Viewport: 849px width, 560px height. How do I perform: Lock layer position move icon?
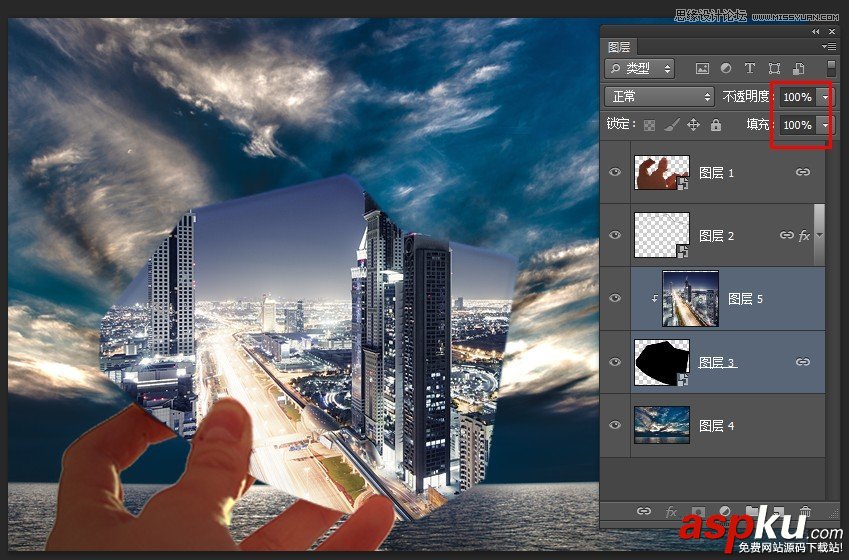693,125
